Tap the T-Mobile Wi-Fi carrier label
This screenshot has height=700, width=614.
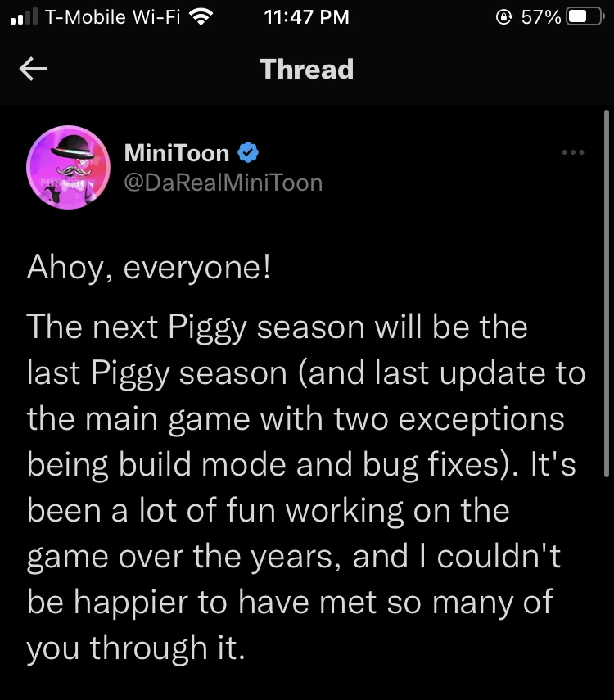tap(112, 17)
